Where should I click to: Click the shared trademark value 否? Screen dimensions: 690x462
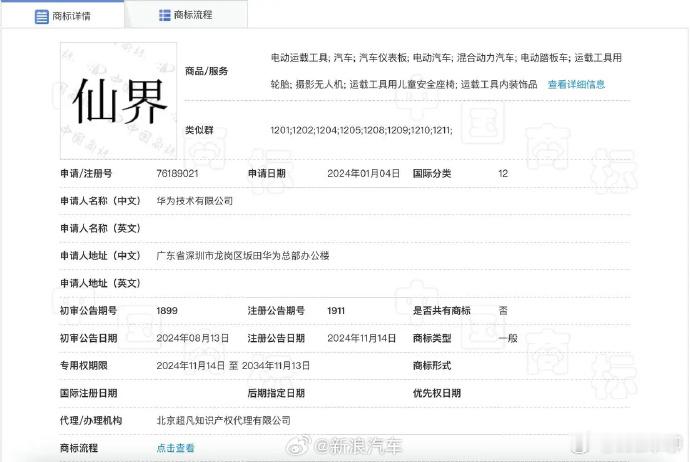(x=503, y=311)
